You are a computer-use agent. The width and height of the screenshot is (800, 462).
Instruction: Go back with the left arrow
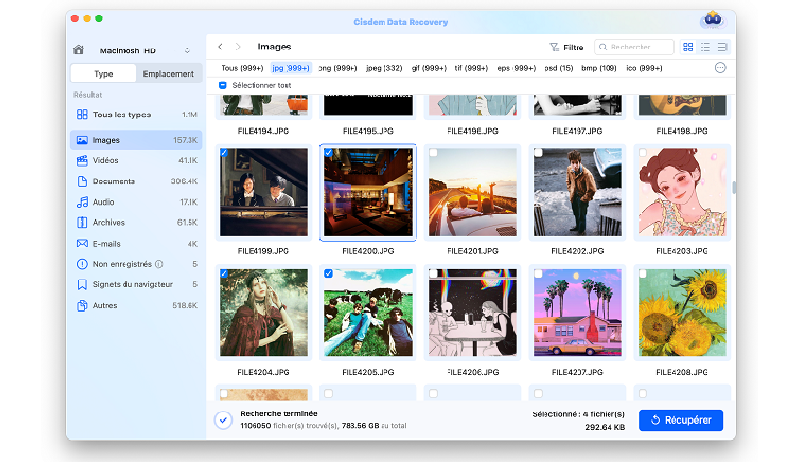[x=220, y=47]
